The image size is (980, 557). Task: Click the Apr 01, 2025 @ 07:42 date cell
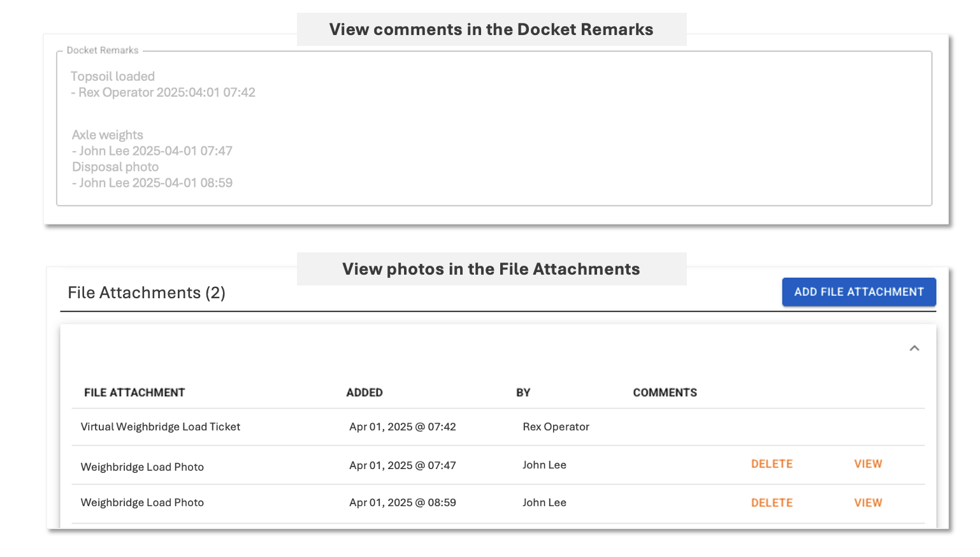(403, 427)
